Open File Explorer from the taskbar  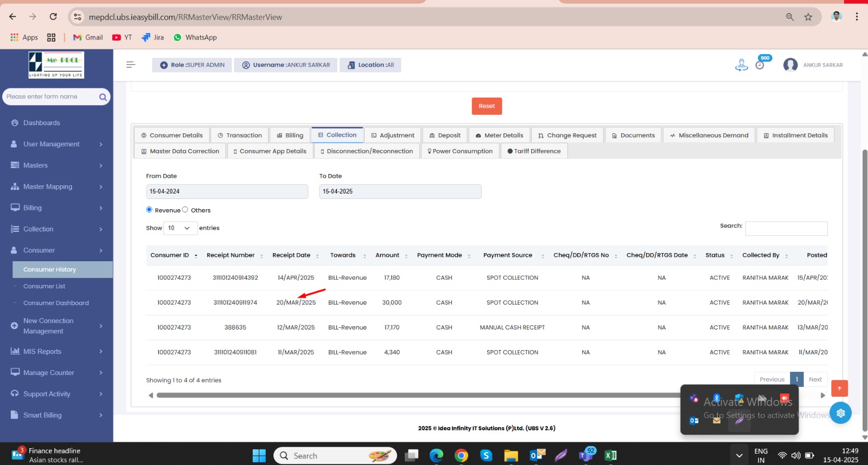(x=511, y=456)
